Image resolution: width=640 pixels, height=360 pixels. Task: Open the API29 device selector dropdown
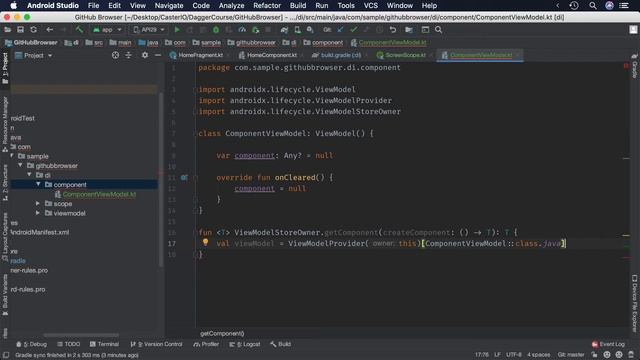149,30
